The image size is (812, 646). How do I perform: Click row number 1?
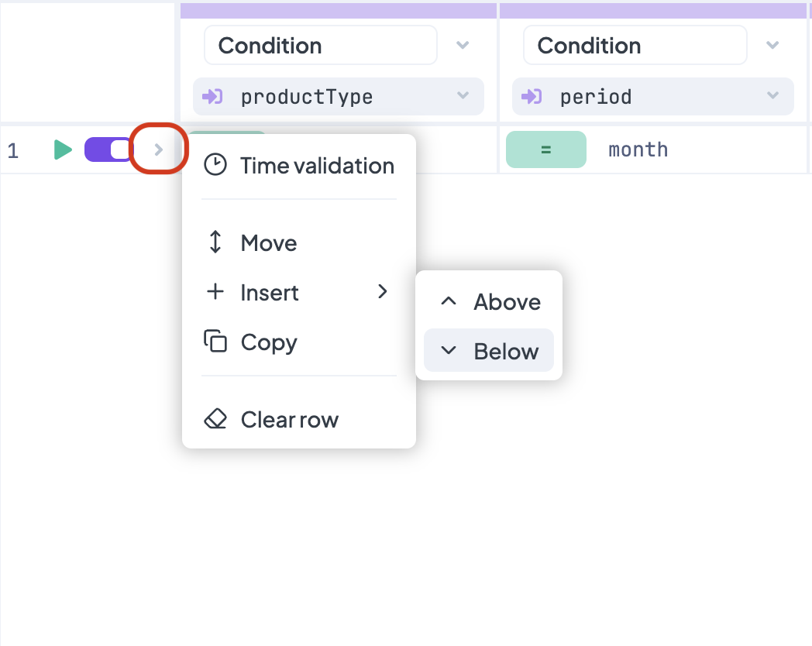click(x=13, y=150)
